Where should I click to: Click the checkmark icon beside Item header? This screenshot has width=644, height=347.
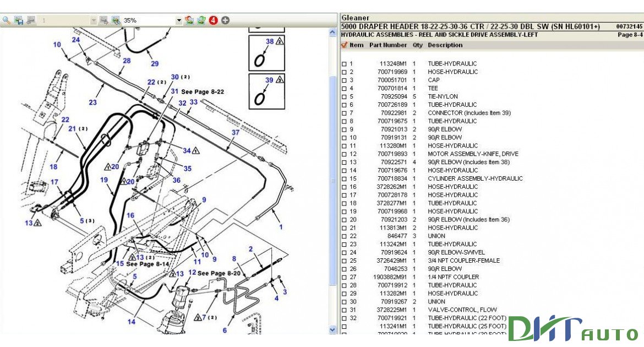pos(344,45)
